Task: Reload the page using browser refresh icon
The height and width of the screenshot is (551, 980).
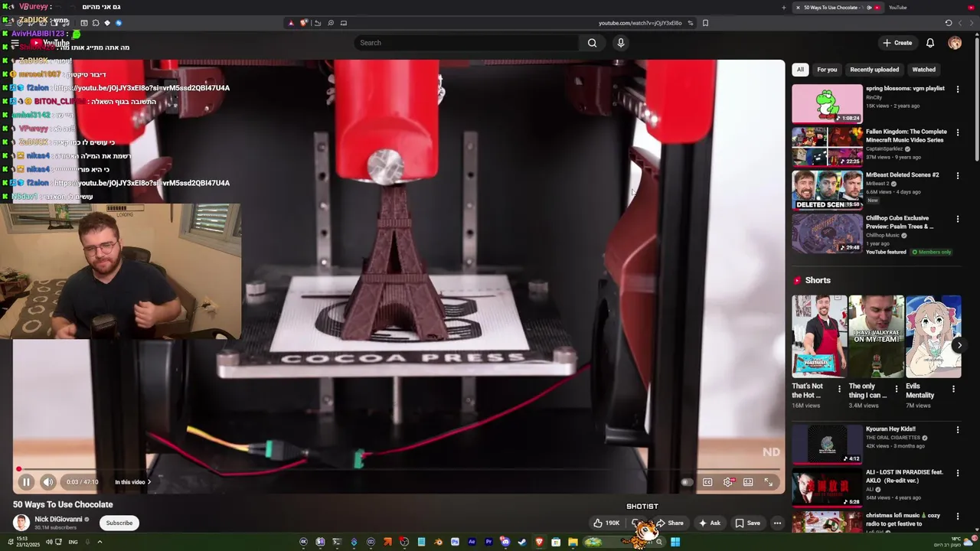Action: coord(949,23)
